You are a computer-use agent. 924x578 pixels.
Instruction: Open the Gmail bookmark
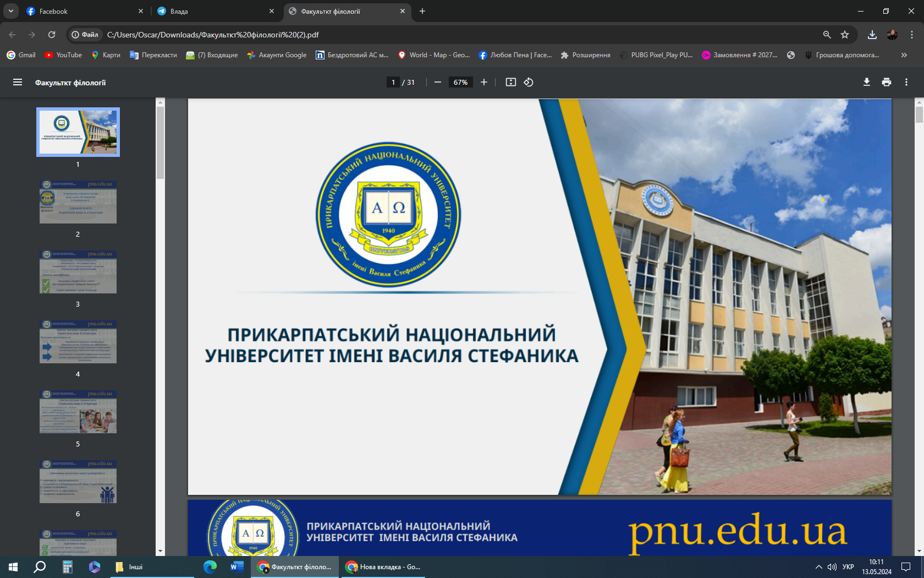point(21,55)
